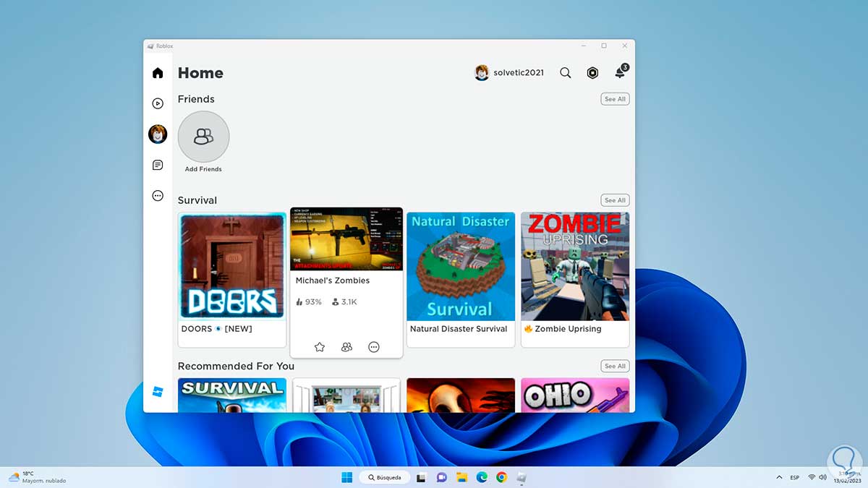Click the Roblox Studio icon in sidebar
This screenshot has height=488, width=868.
(158, 392)
